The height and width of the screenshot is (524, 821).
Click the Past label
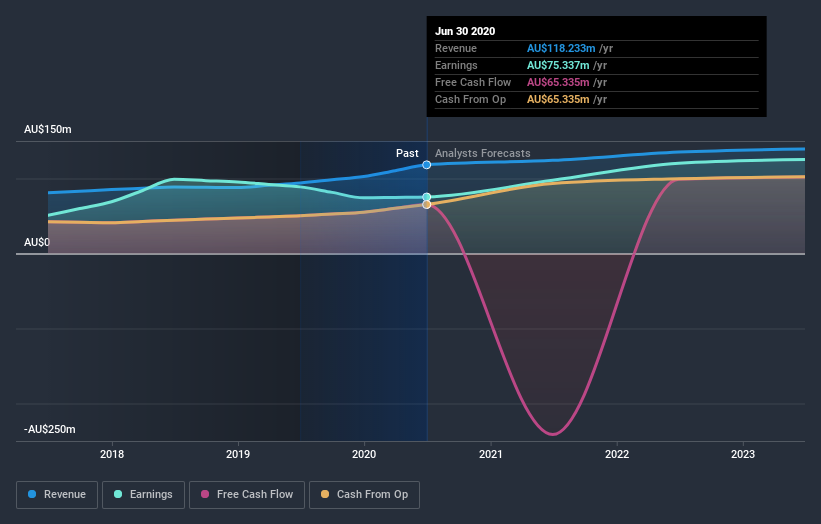(407, 153)
